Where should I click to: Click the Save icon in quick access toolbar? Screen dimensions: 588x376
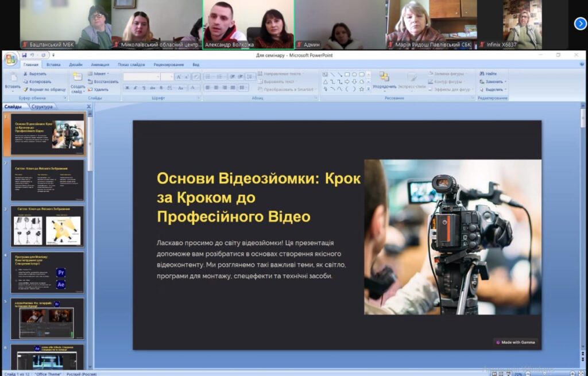[25, 55]
